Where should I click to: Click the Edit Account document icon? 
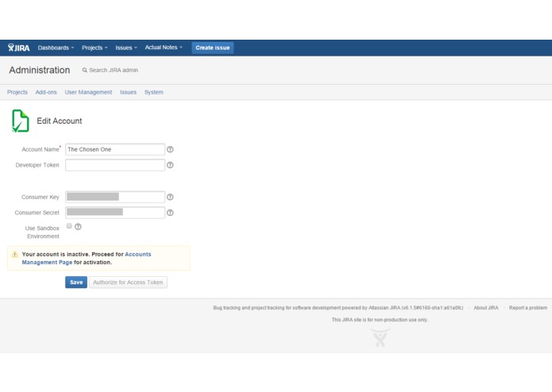pos(20,121)
